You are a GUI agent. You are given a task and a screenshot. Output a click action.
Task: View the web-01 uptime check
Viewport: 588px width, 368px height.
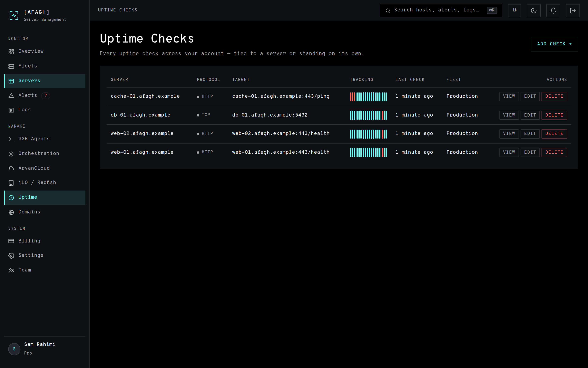[509, 152]
